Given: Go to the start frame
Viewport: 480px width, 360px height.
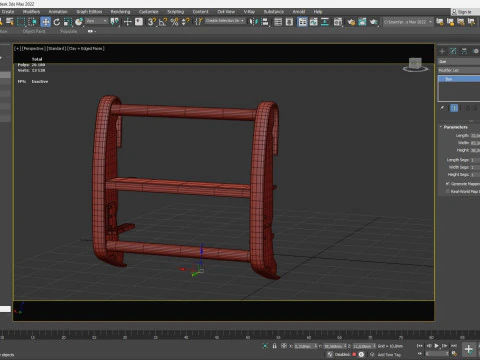Looking at the screenshot, I should click(x=420, y=346).
